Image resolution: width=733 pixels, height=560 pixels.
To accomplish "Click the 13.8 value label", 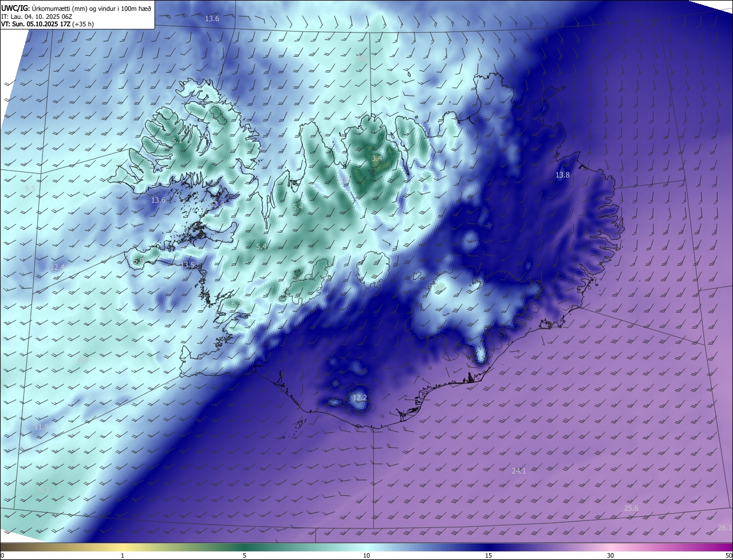I will pyautogui.click(x=562, y=175).
